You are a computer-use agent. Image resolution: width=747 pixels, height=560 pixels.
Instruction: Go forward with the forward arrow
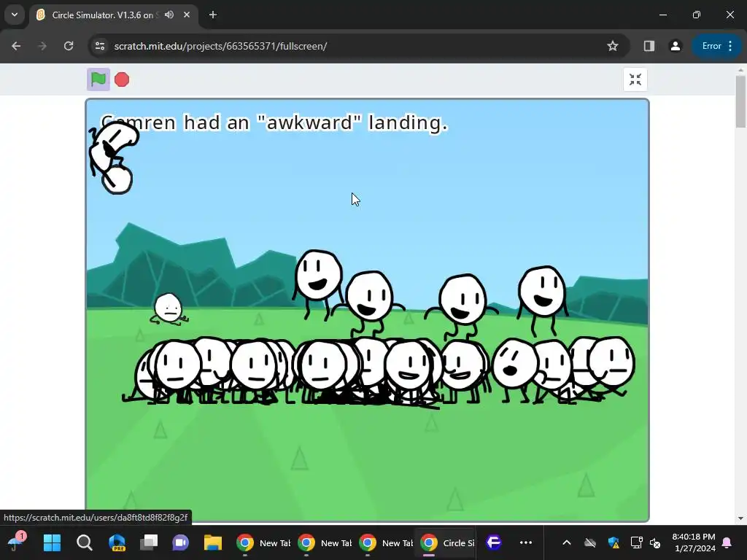click(x=42, y=46)
